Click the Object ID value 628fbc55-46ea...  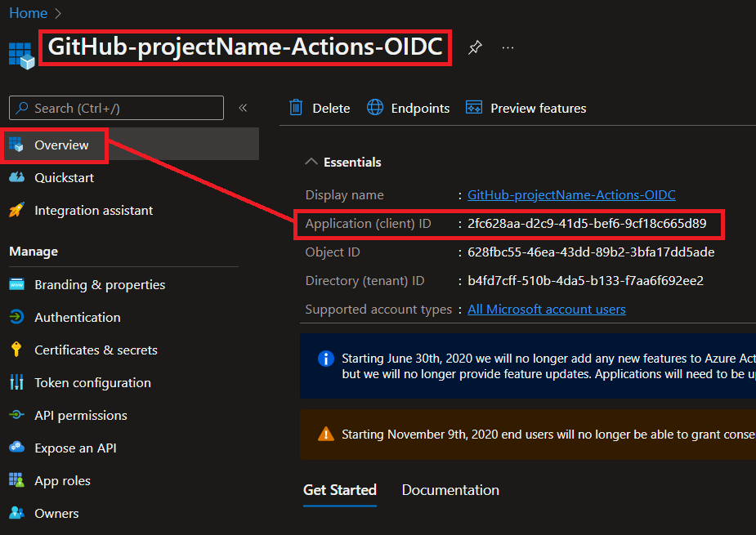(x=591, y=252)
